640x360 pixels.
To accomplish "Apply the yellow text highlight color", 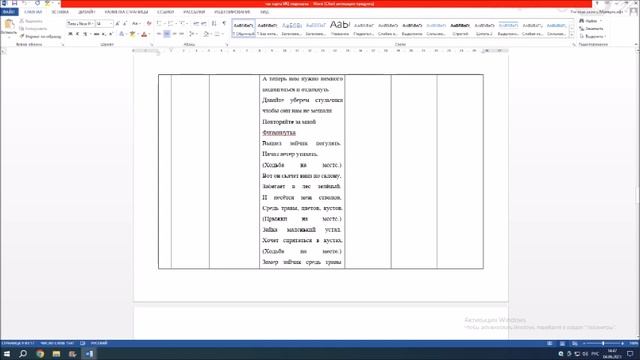I will coord(132,34).
